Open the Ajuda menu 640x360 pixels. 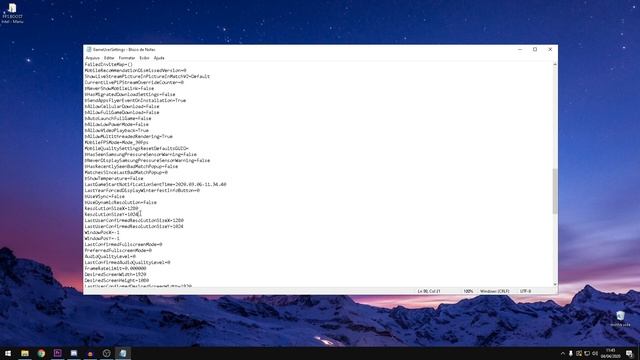pos(159,58)
